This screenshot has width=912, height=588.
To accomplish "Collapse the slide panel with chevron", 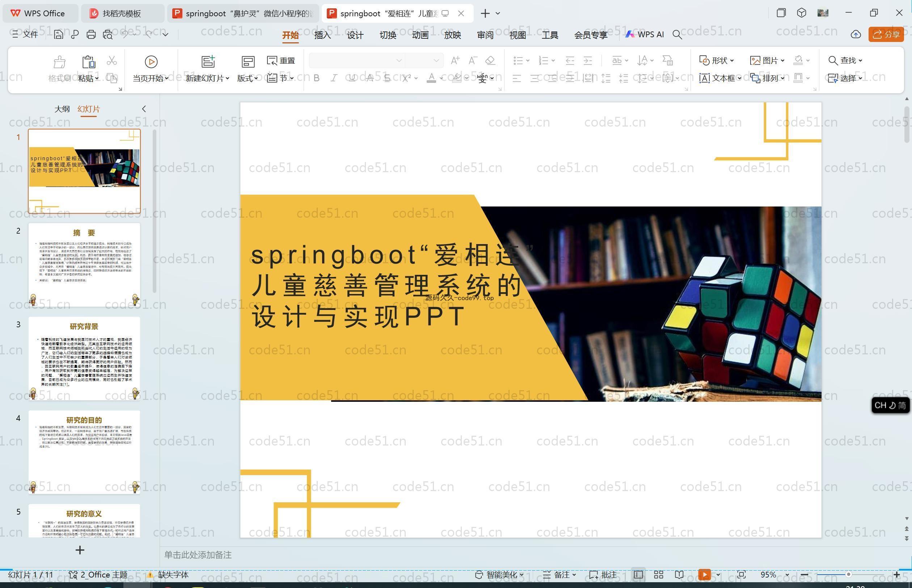I will click(144, 109).
